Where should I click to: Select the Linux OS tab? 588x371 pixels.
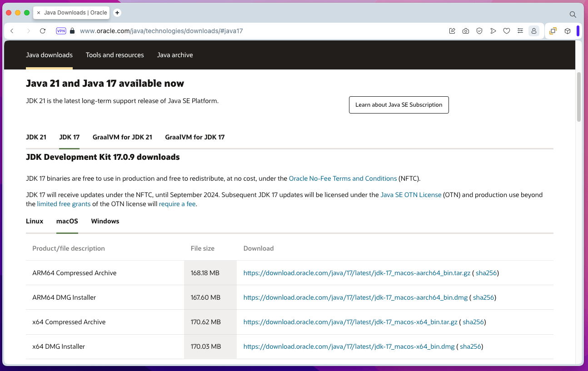pyautogui.click(x=35, y=221)
